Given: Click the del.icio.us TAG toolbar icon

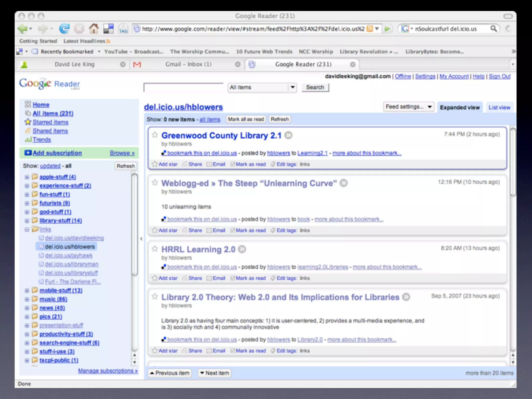Looking at the screenshot, I should pyautogui.click(x=123, y=29).
